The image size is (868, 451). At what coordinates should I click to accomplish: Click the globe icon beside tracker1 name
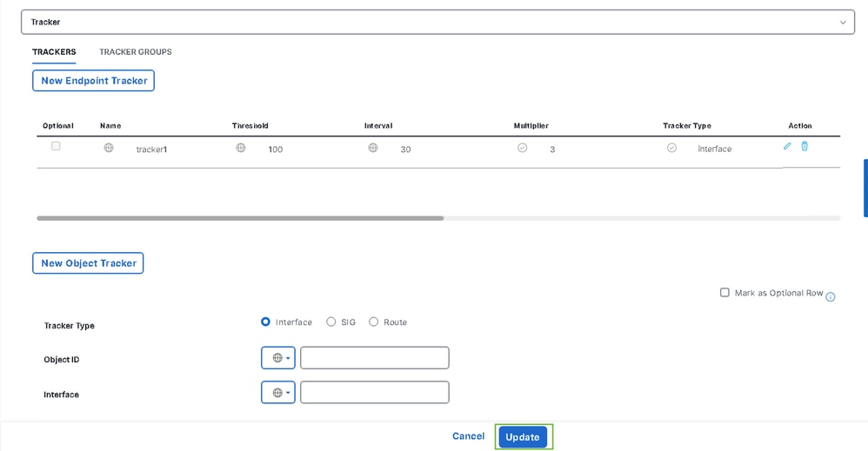(x=109, y=148)
